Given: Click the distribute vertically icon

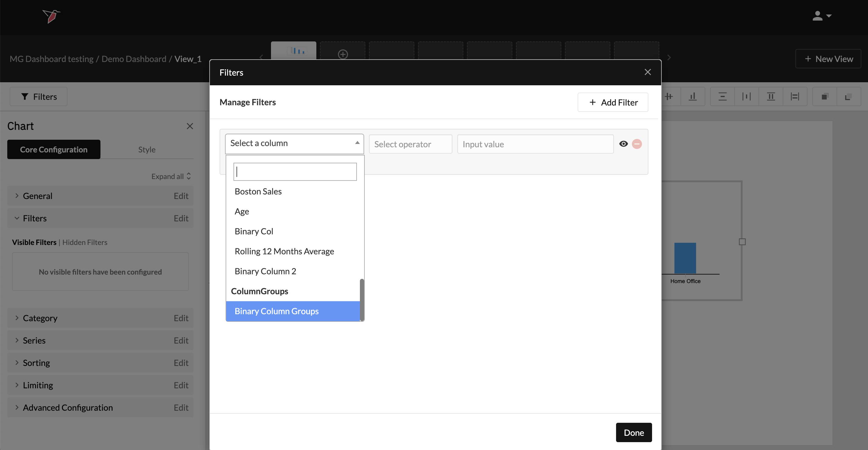Looking at the screenshot, I should click(x=722, y=97).
